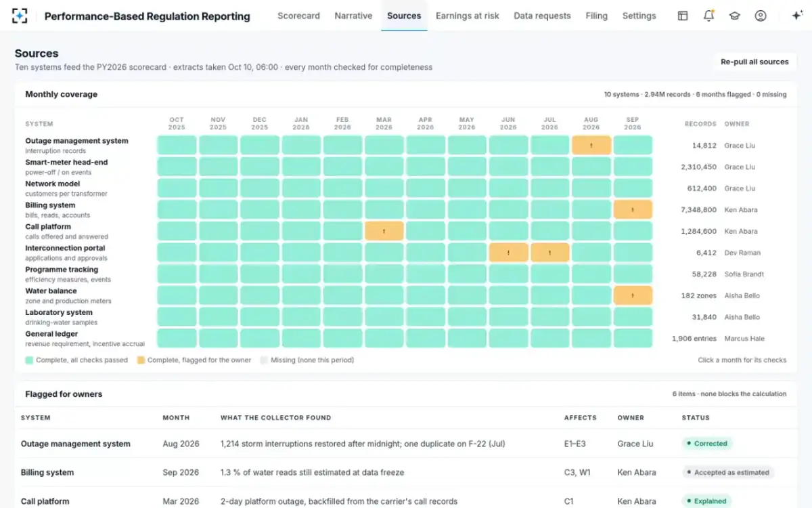Open the flagged Outage management system table row
The width and height of the screenshot is (812, 508).
[x=405, y=444]
